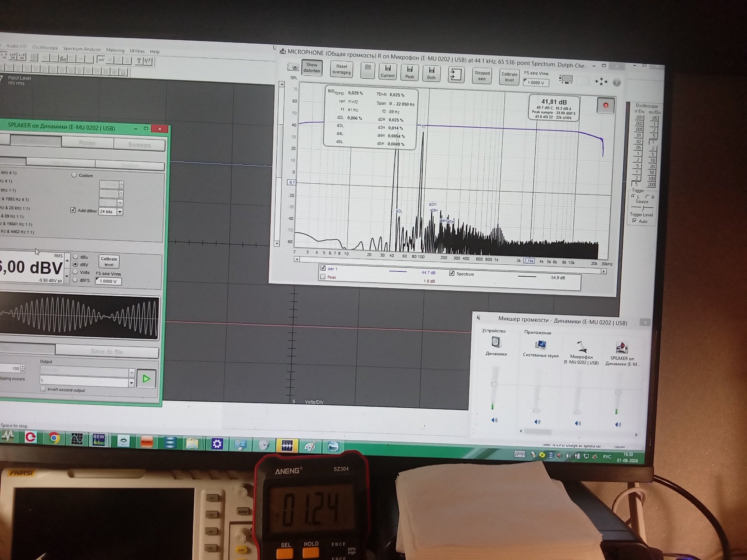747x560 pixels.
Task: Click the capture snapshot camera icon
Action: click(294, 67)
